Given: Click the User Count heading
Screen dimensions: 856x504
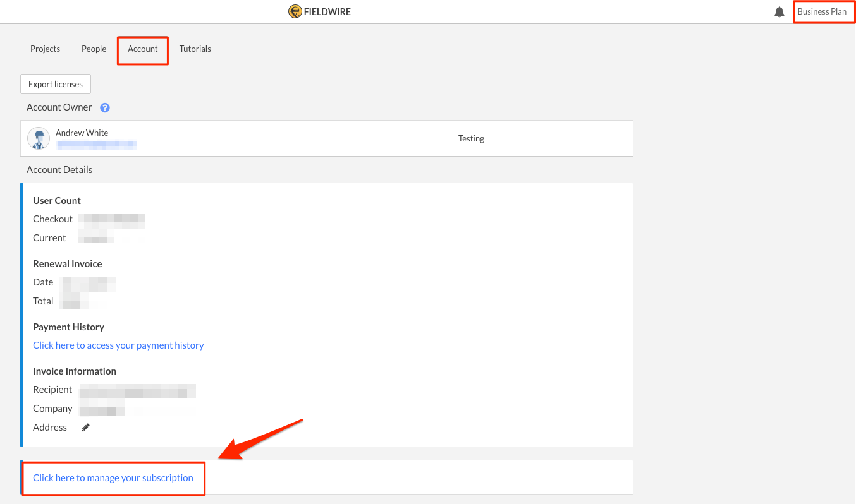Looking at the screenshot, I should [57, 200].
